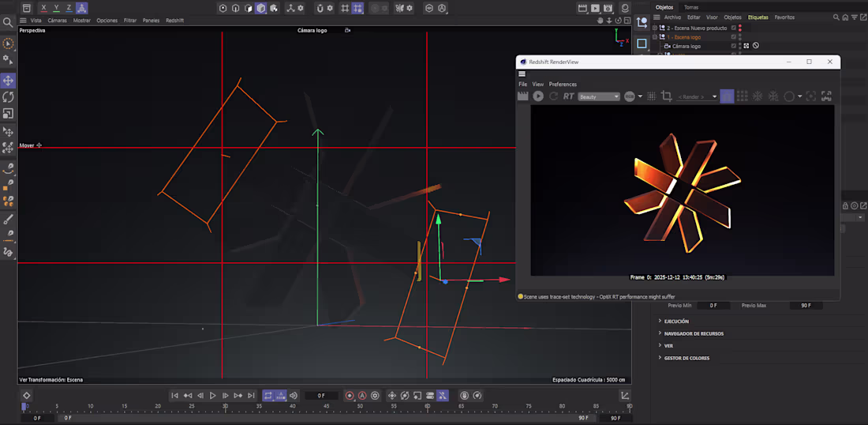Click the current frame field showing 0 F

(320, 396)
